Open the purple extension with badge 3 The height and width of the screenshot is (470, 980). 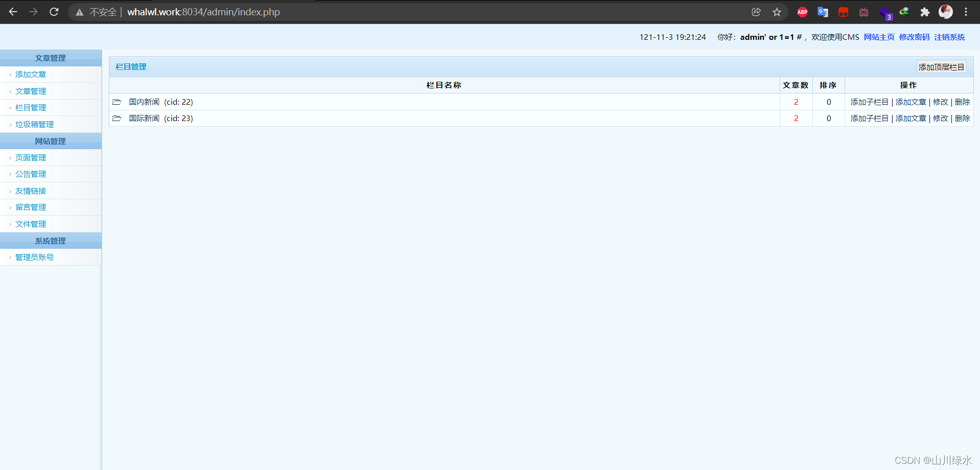(x=885, y=13)
